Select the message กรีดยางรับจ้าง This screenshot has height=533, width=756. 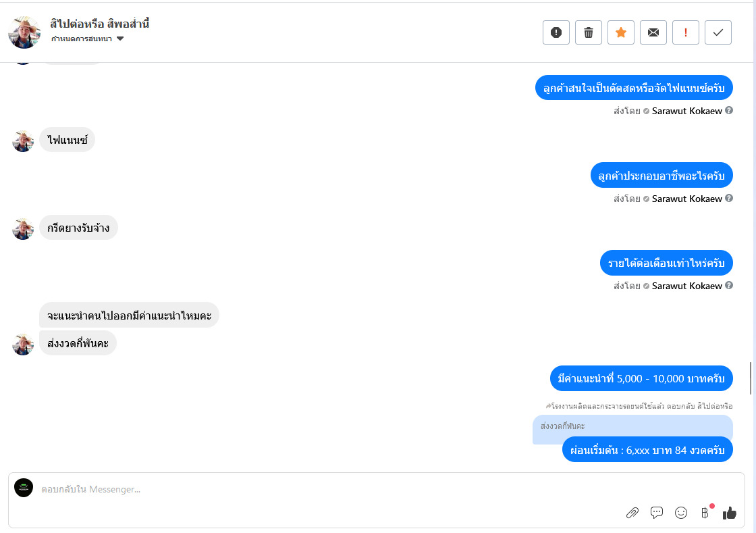coord(78,228)
